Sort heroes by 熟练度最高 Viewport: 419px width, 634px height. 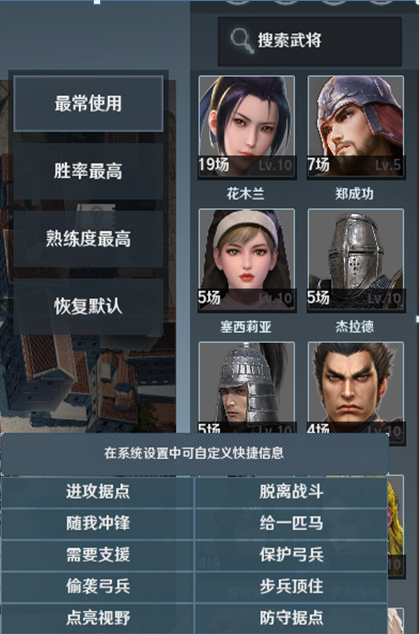click(89, 239)
